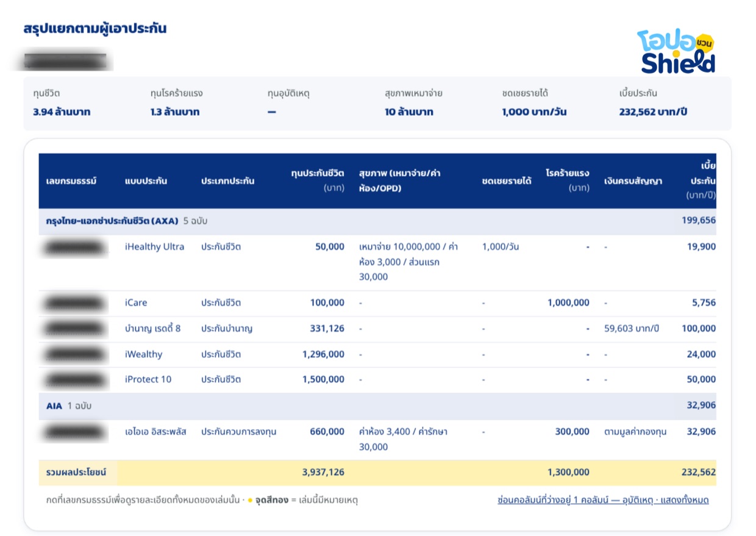The height and width of the screenshot is (536, 756).
Task: Click the 1,000 บาท/วัน summary value
Action: click(x=534, y=112)
